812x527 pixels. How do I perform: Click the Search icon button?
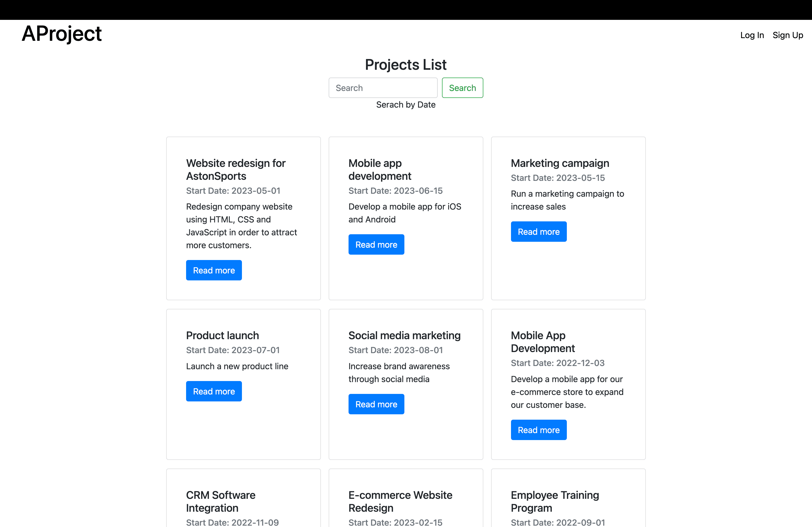[462, 87]
